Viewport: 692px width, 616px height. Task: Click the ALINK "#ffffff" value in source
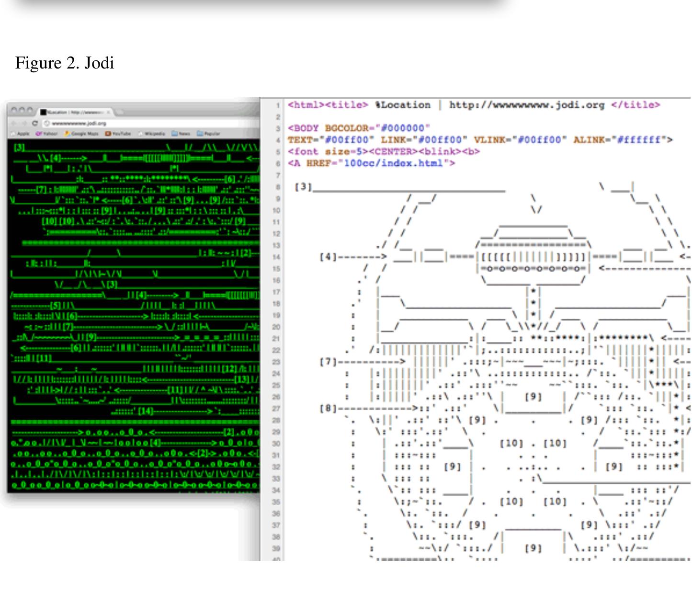(640, 140)
